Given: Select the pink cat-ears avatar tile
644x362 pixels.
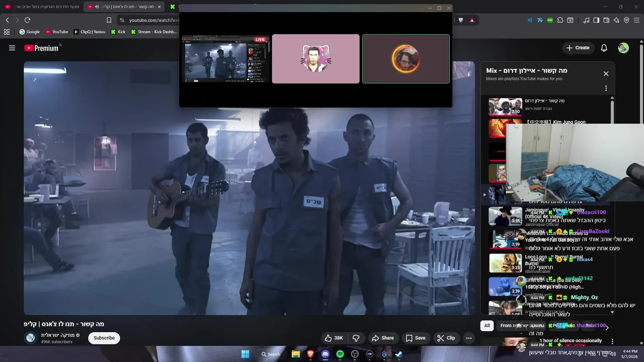Looking at the screenshot, I should click(x=315, y=59).
